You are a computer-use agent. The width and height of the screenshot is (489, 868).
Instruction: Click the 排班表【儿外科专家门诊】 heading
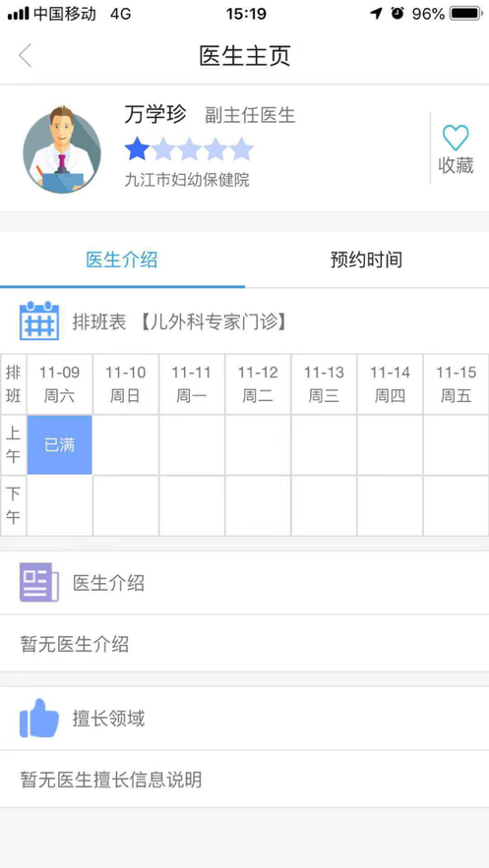180,321
